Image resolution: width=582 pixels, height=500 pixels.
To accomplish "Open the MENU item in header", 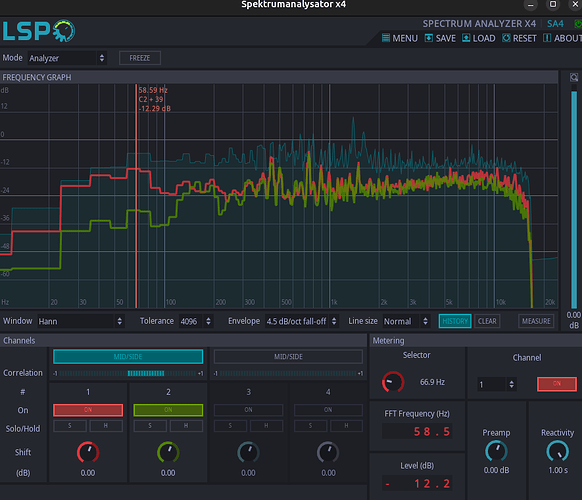I will (400, 38).
